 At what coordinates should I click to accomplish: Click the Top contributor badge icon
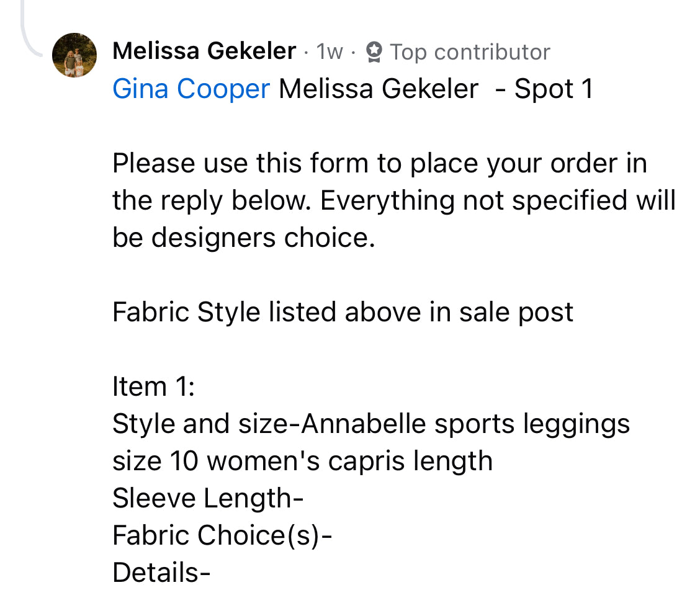click(374, 52)
